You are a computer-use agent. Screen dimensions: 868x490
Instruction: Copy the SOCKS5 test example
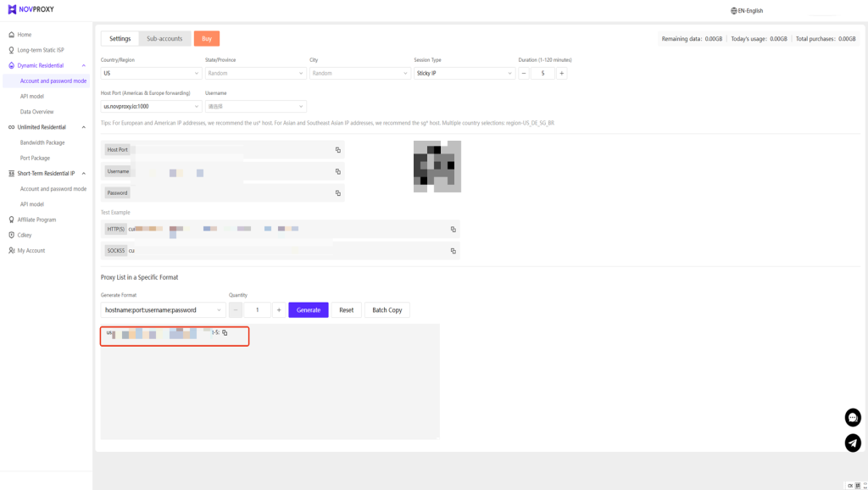(x=453, y=251)
